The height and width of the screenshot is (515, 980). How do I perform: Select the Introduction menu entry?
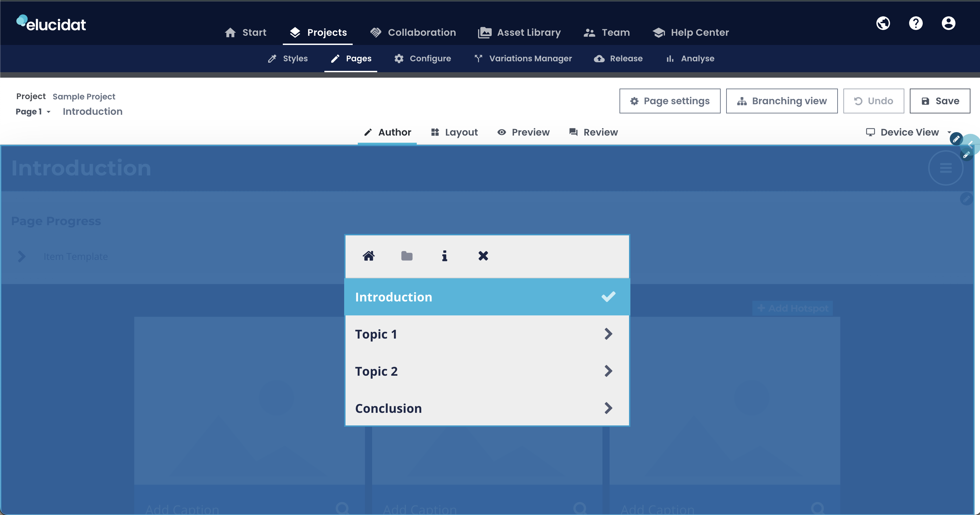coord(487,297)
